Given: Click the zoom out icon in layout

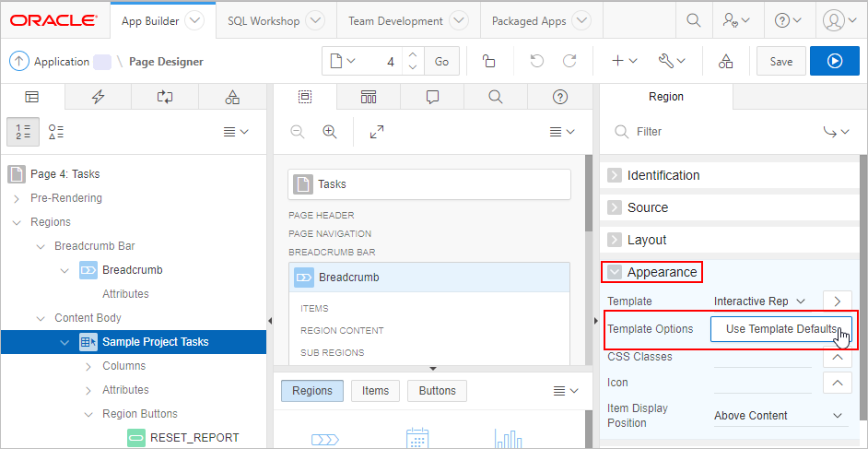Looking at the screenshot, I should click(298, 132).
